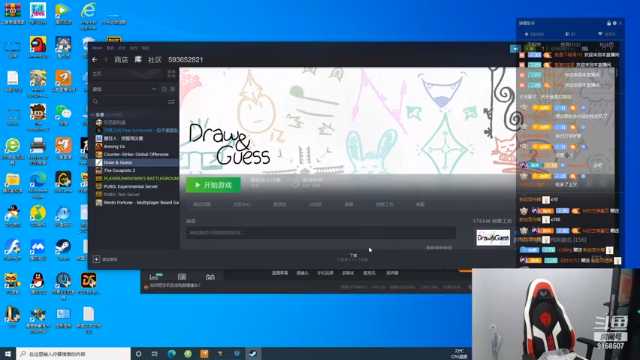The height and width of the screenshot is (360, 640).
Task: Click the green 开始游戏 play button
Action: click(x=213, y=185)
